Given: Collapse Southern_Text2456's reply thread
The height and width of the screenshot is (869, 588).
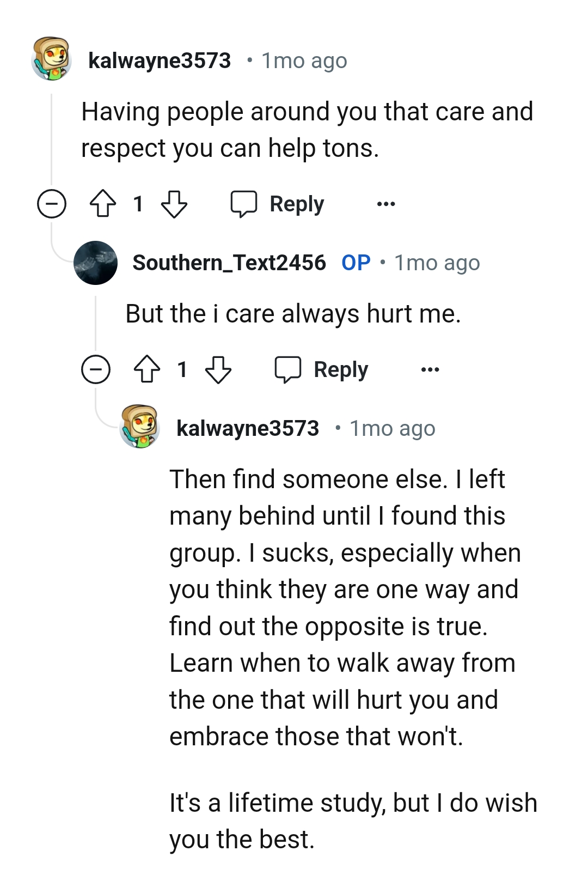Looking at the screenshot, I should pos(96,370).
